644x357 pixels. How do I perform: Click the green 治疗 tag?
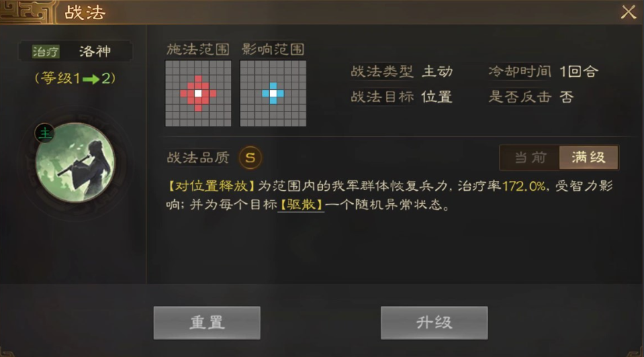click(x=46, y=52)
